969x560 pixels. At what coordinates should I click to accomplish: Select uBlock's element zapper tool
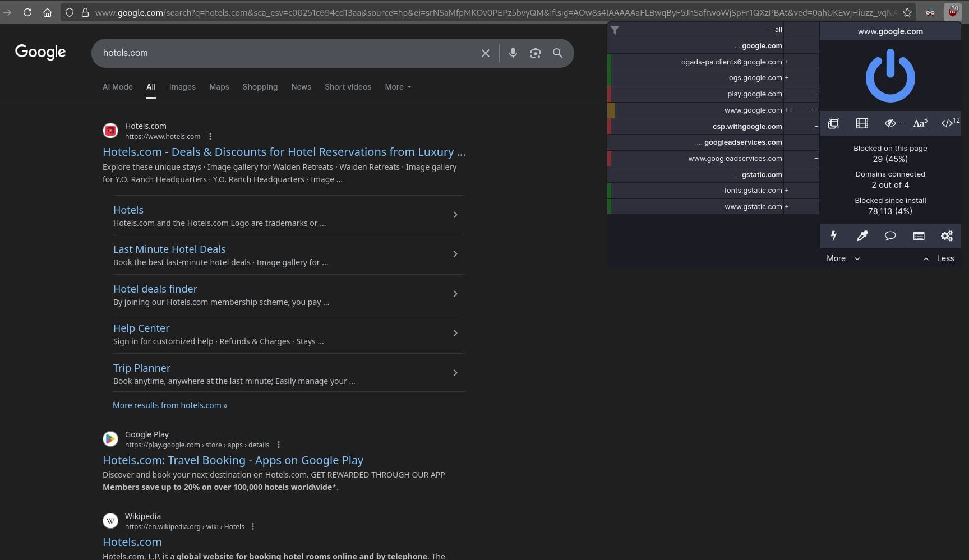click(834, 236)
